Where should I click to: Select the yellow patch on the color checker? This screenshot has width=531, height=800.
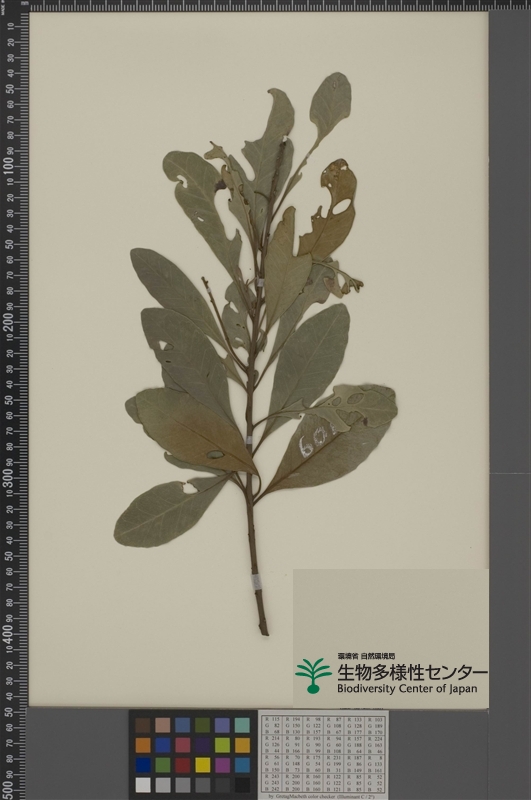(203, 764)
